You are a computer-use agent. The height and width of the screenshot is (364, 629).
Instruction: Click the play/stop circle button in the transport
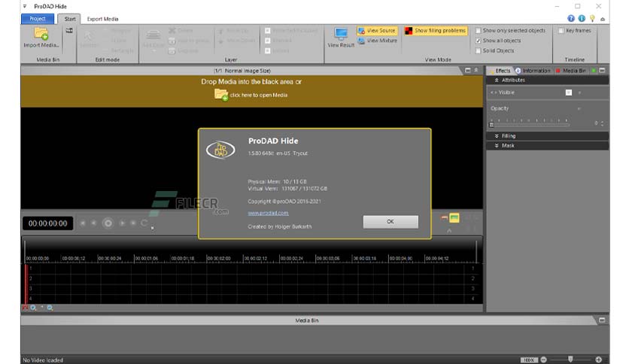pos(108,223)
